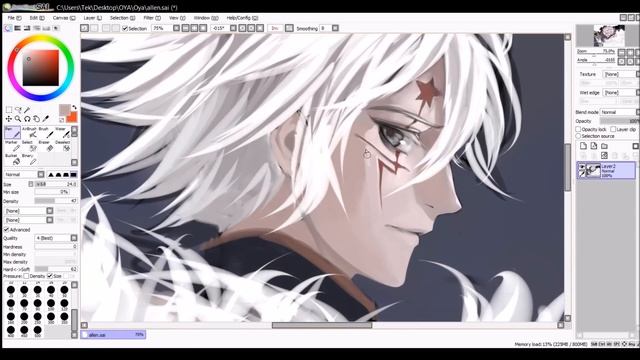Image resolution: width=640 pixels, height=360 pixels.
Task: Open the Selection menu
Action: pos(122,18)
